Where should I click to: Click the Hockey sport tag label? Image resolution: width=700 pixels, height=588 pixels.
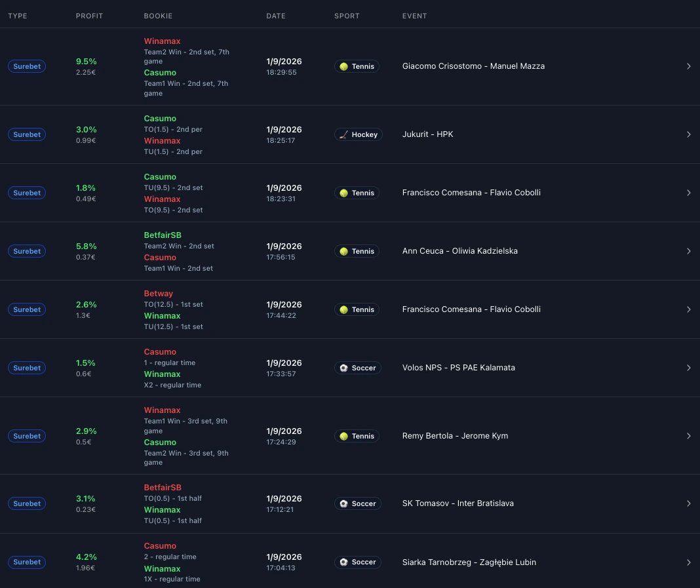(x=358, y=134)
